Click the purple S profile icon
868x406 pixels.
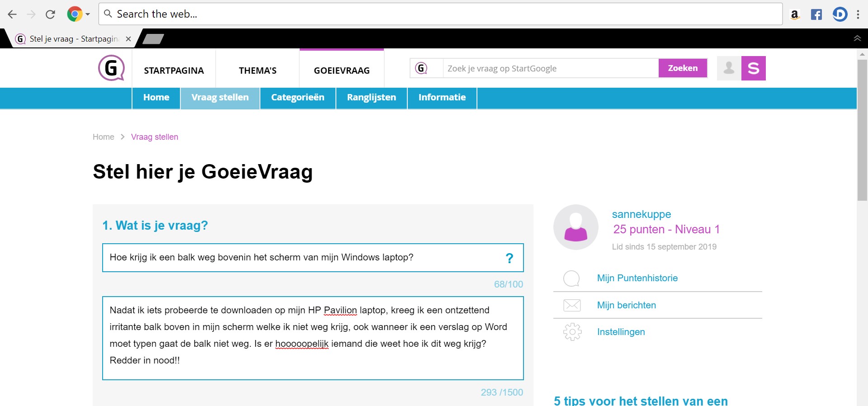753,68
